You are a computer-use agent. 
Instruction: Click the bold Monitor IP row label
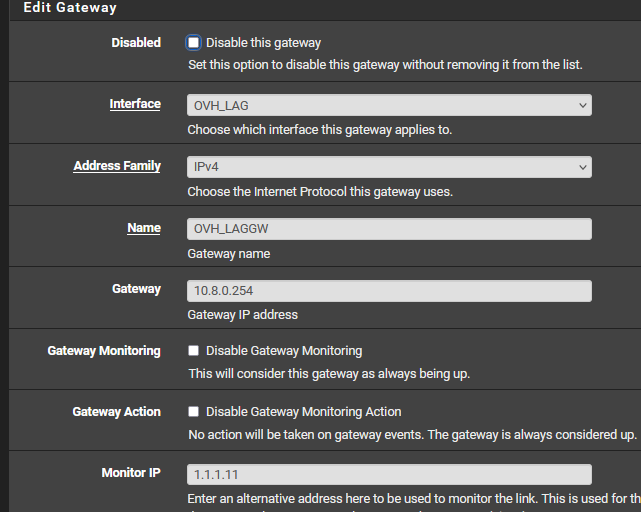[131, 472]
